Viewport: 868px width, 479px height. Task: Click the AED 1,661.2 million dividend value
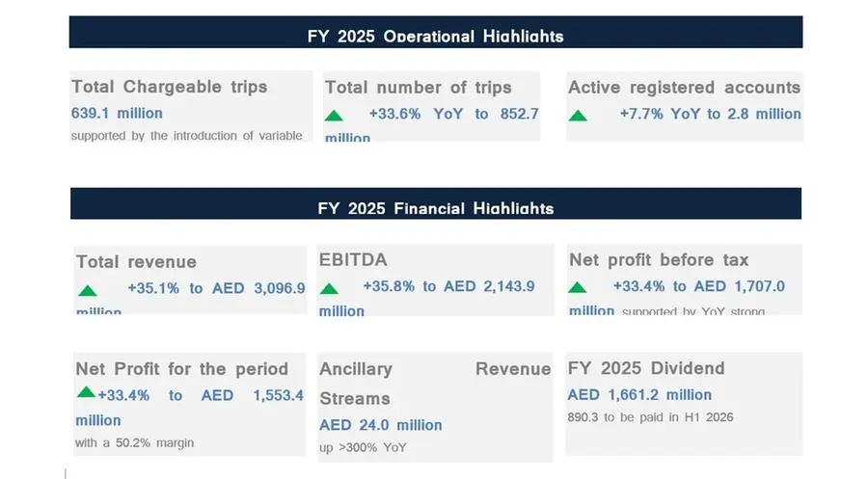(639, 394)
